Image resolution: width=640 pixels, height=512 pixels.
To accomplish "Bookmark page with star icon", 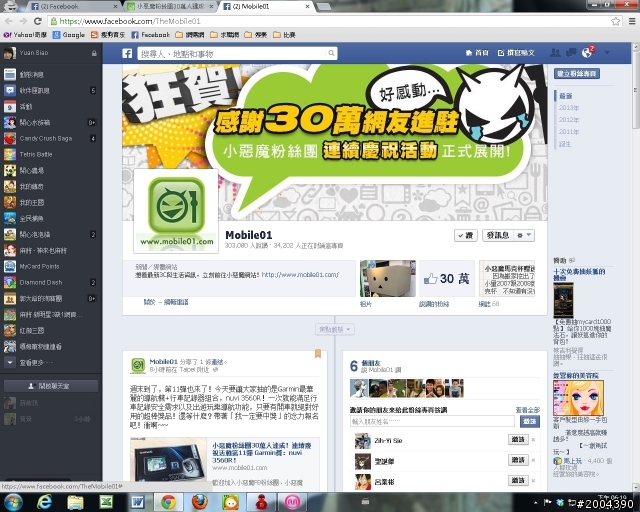I will point(616,21).
